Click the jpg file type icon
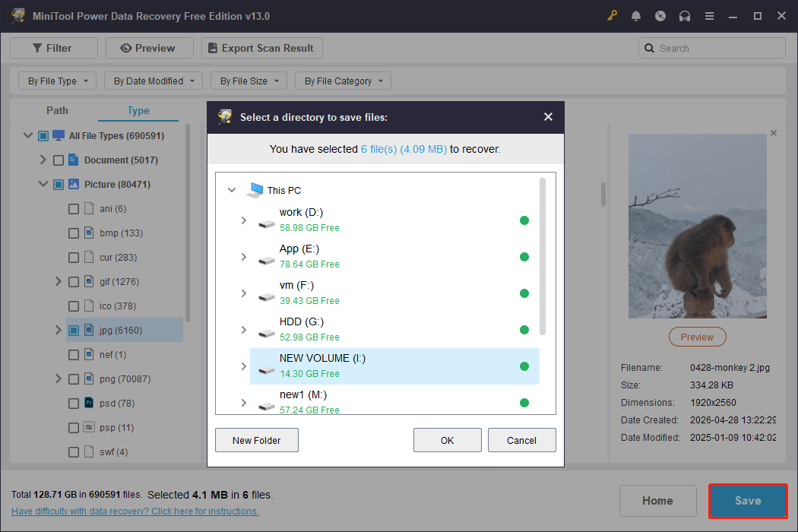The image size is (798, 532). point(89,330)
